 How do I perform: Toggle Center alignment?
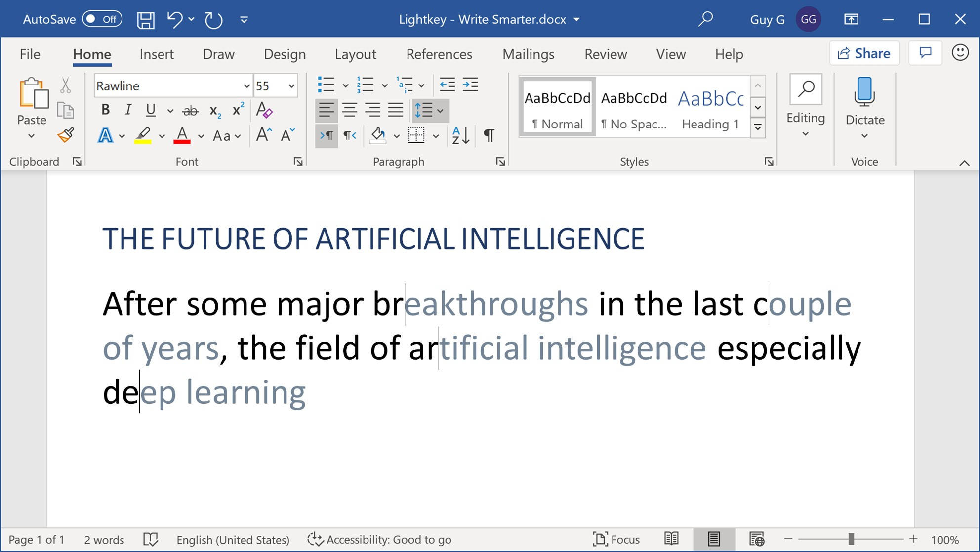[350, 110]
